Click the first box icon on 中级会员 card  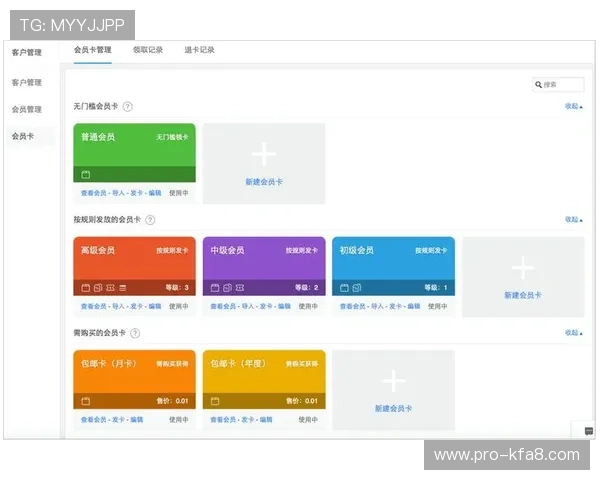click(215, 288)
